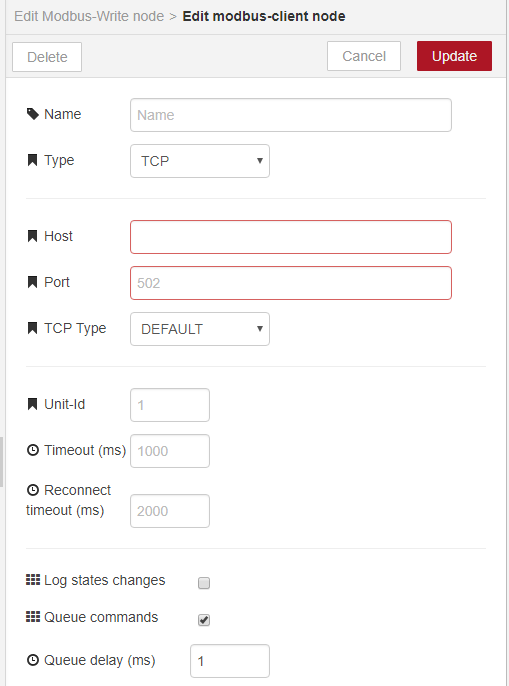
Task: Click the Edit modbus-client node title
Action: click(264, 16)
